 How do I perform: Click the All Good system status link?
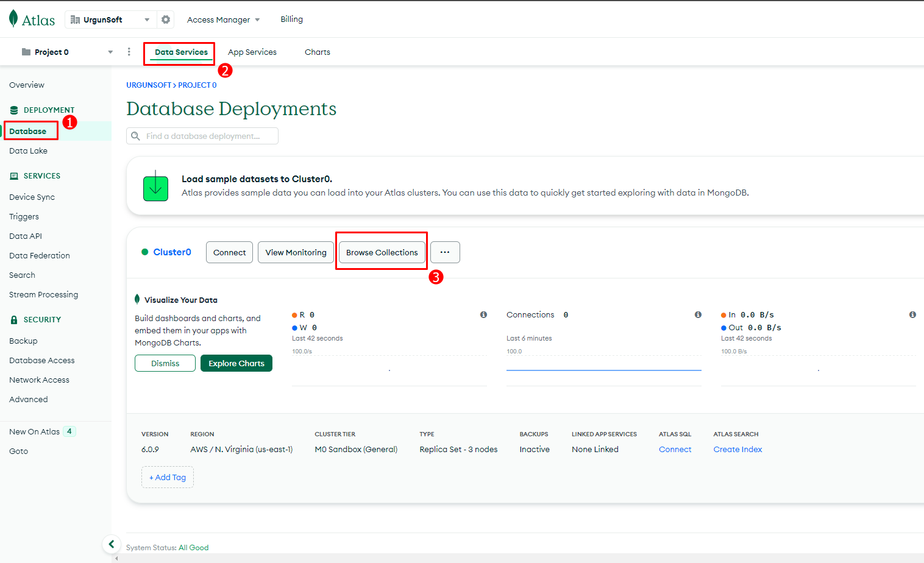(x=193, y=548)
